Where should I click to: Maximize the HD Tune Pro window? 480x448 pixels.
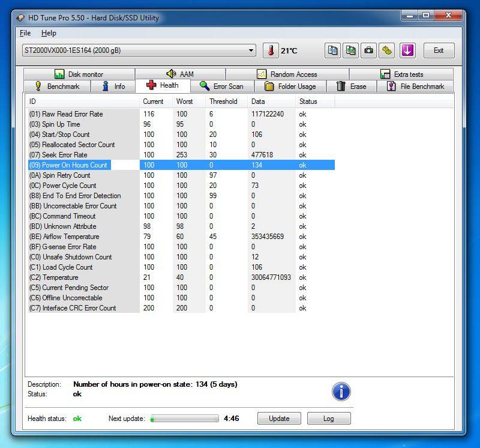tap(426, 15)
